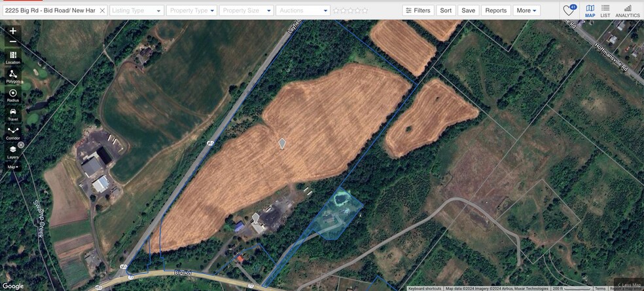Dismiss the Layers overlay with X
644x291 pixels.
21,145
